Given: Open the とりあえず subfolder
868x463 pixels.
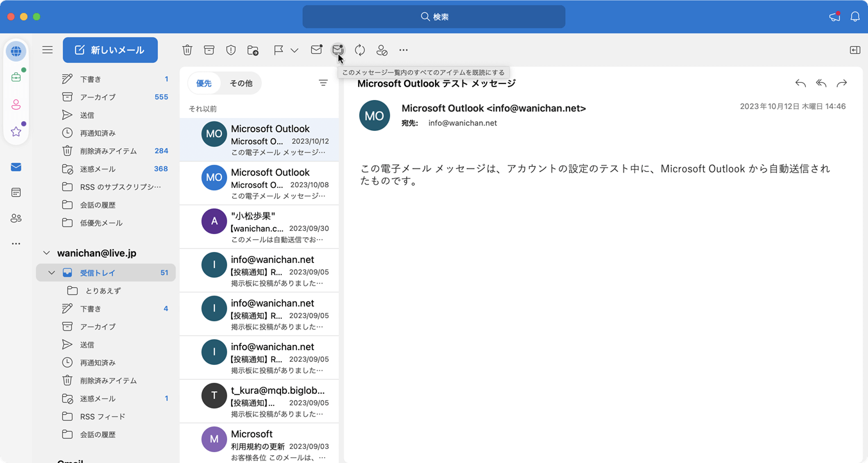Looking at the screenshot, I should (x=106, y=290).
